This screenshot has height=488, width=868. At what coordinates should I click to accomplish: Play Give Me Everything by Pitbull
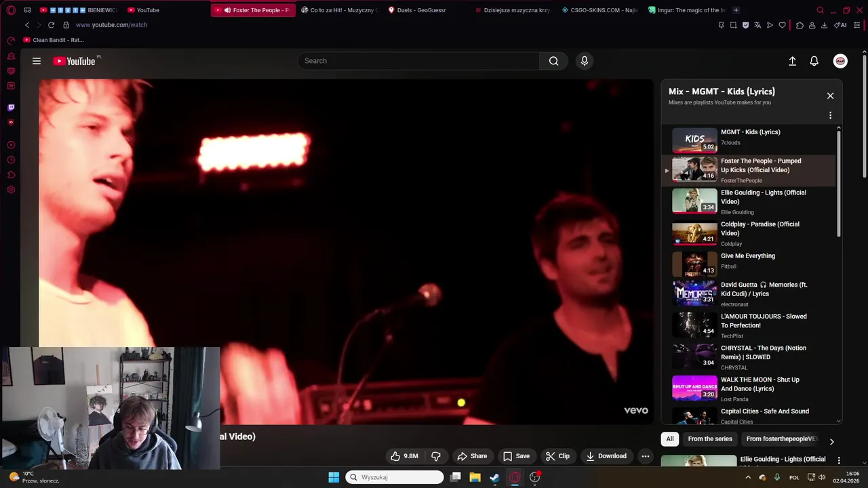(749, 266)
